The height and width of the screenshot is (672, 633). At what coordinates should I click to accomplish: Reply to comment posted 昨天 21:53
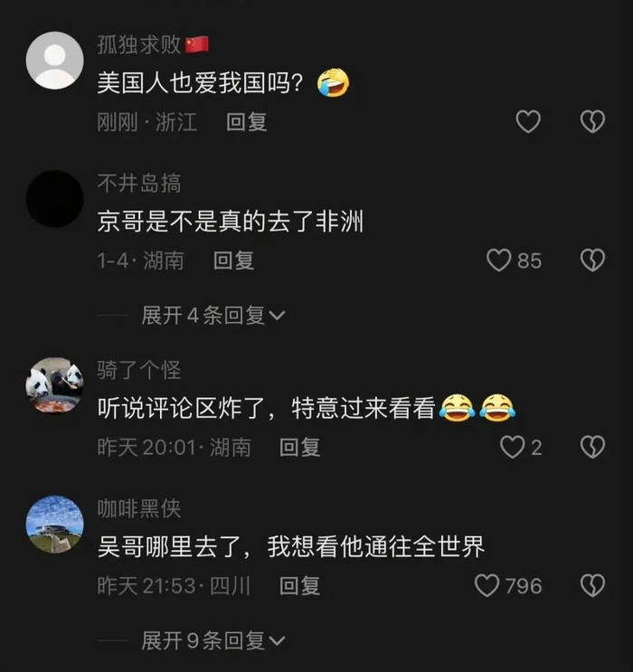[299, 586]
